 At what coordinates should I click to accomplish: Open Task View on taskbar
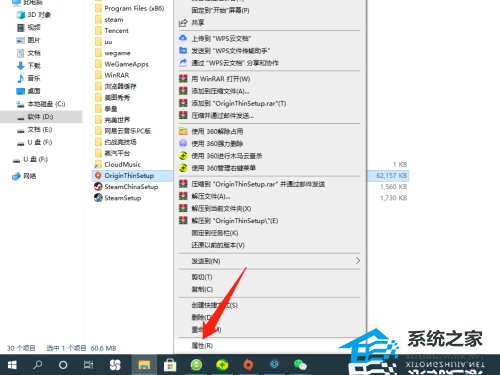coord(88,365)
